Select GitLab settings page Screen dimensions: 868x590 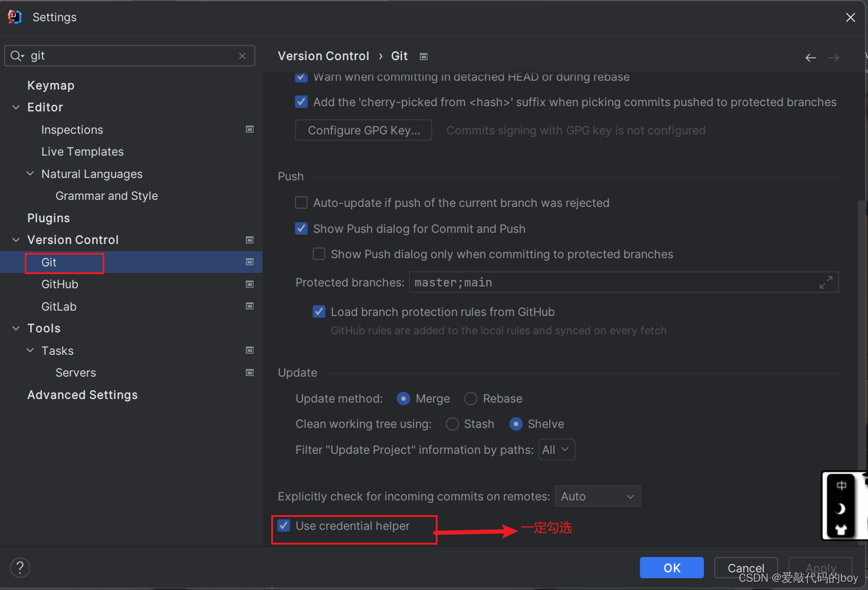pos(59,306)
